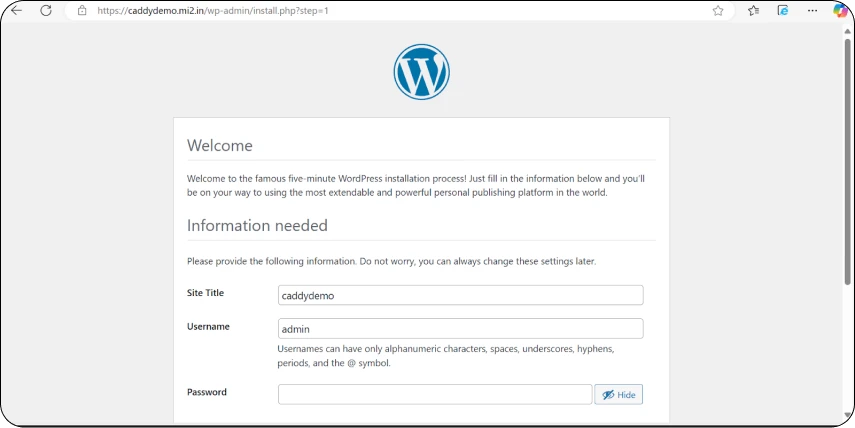Screen dimensions: 855x428
Task: Click the Username label
Action: tap(208, 327)
